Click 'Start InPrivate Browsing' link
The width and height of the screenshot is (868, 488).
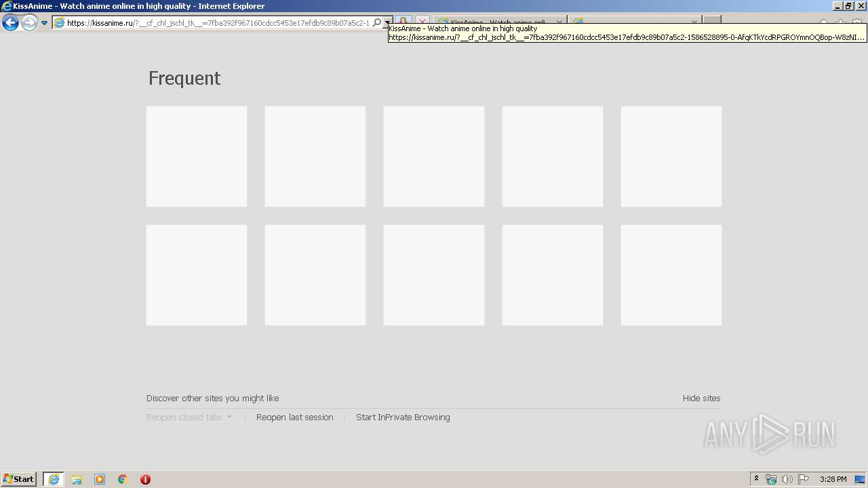pos(403,418)
